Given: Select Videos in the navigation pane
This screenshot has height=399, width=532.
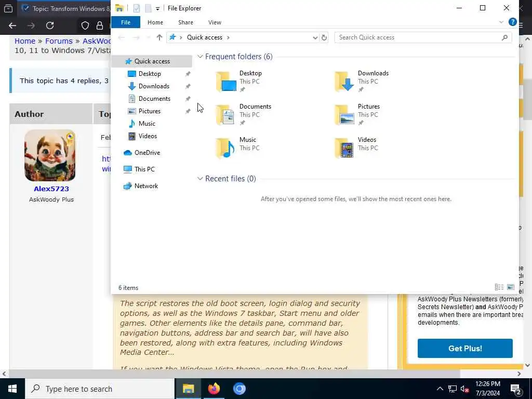Looking at the screenshot, I should click(148, 136).
